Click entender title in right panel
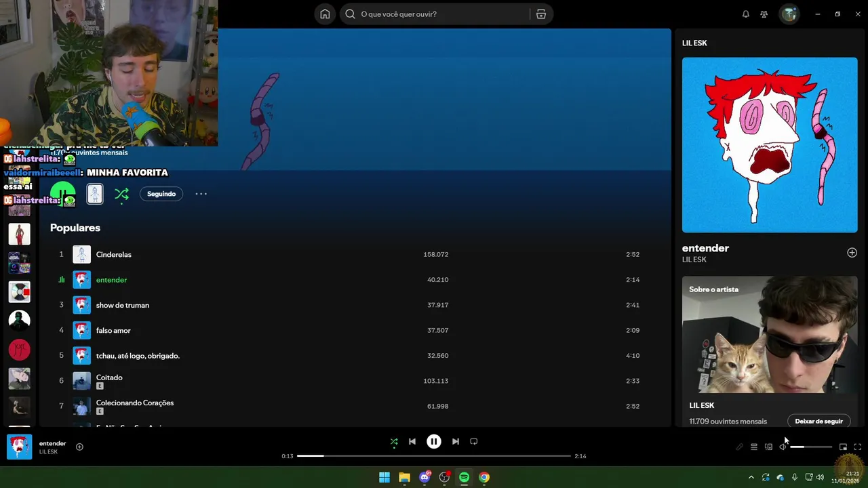The image size is (868, 488). point(705,248)
